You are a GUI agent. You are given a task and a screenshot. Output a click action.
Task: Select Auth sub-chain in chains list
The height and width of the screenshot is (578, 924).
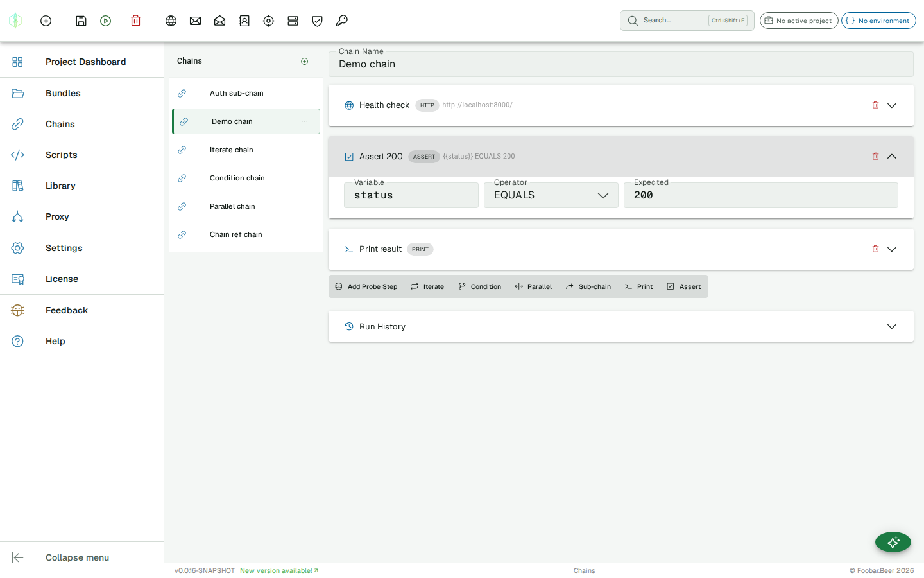[246, 93]
